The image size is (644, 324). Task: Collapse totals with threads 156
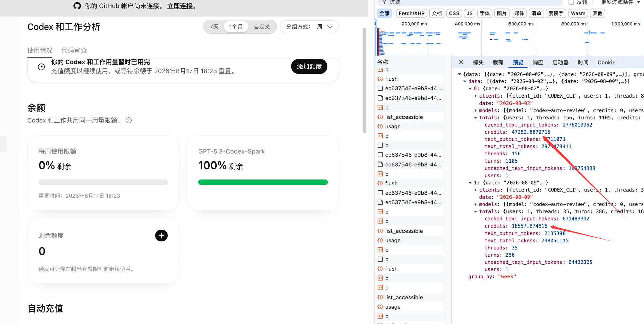pos(475,118)
